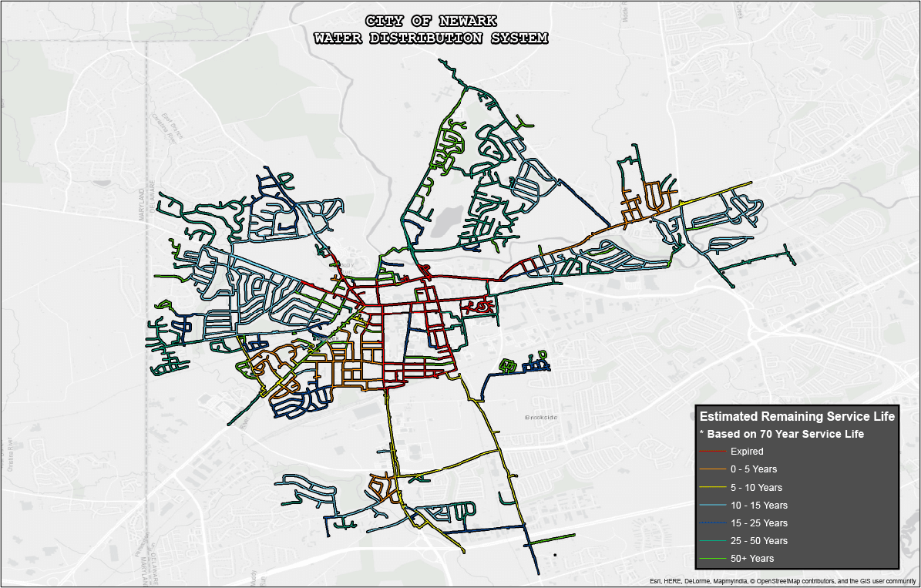Select the 50+ Years legend label

[752, 559]
